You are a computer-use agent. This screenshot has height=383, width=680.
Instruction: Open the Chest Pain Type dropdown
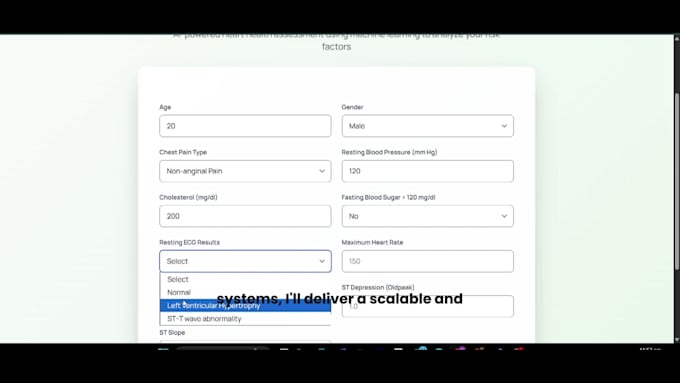(245, 171)
